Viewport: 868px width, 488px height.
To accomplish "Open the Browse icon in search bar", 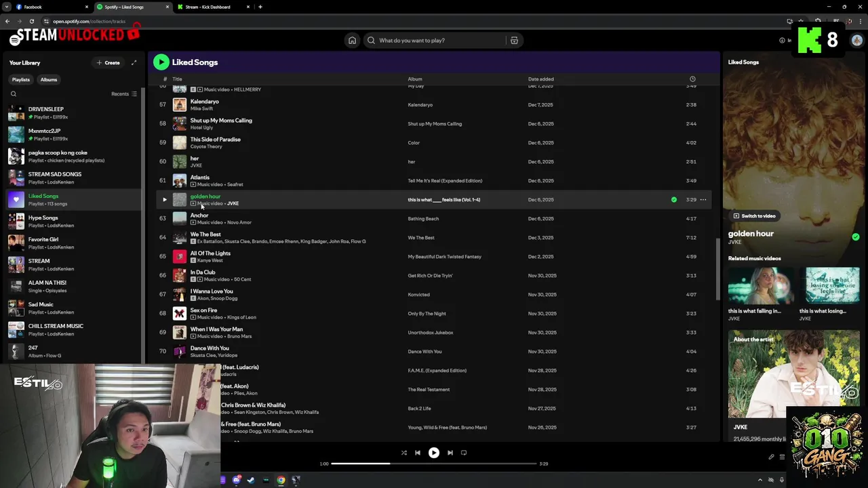I will point(514,40).
